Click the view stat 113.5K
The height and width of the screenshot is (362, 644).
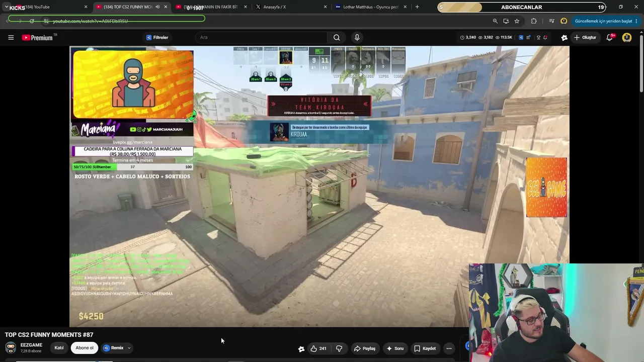coord(504,37)
